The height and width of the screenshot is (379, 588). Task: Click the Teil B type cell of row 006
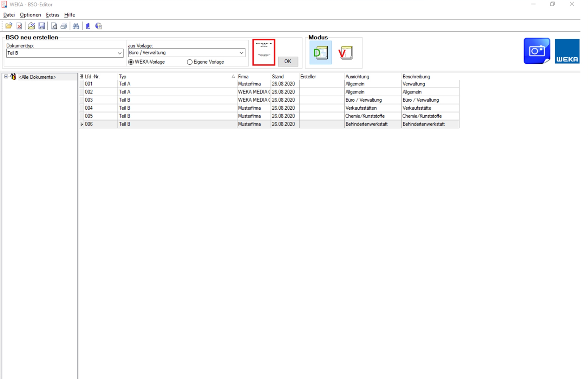177,124
